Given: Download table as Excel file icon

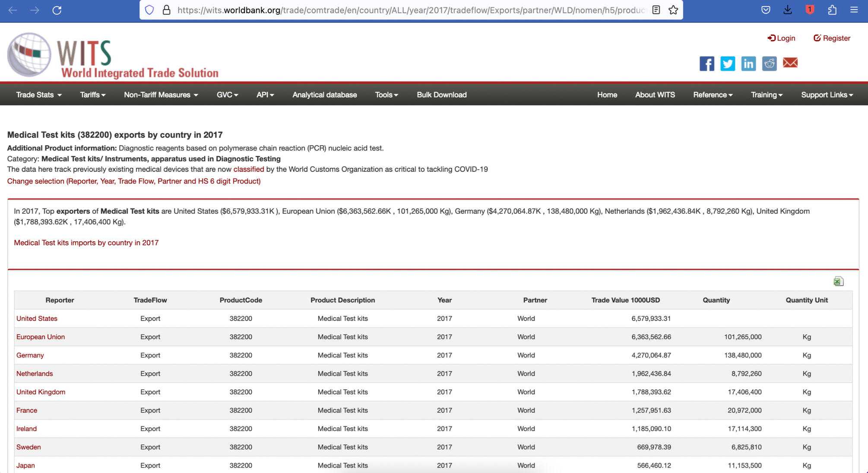Looking at the screenshot, I should 838,281.
